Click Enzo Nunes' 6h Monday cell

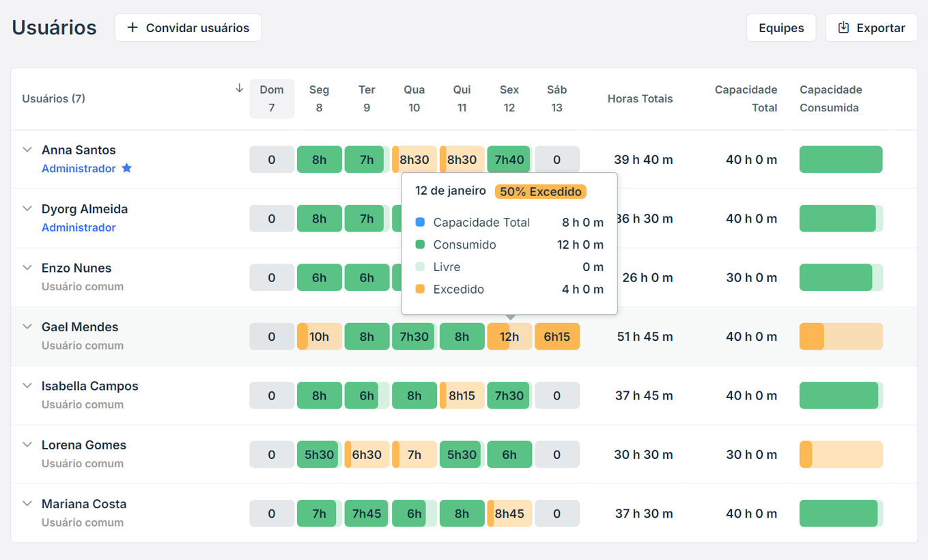click(x=319, y=277)
